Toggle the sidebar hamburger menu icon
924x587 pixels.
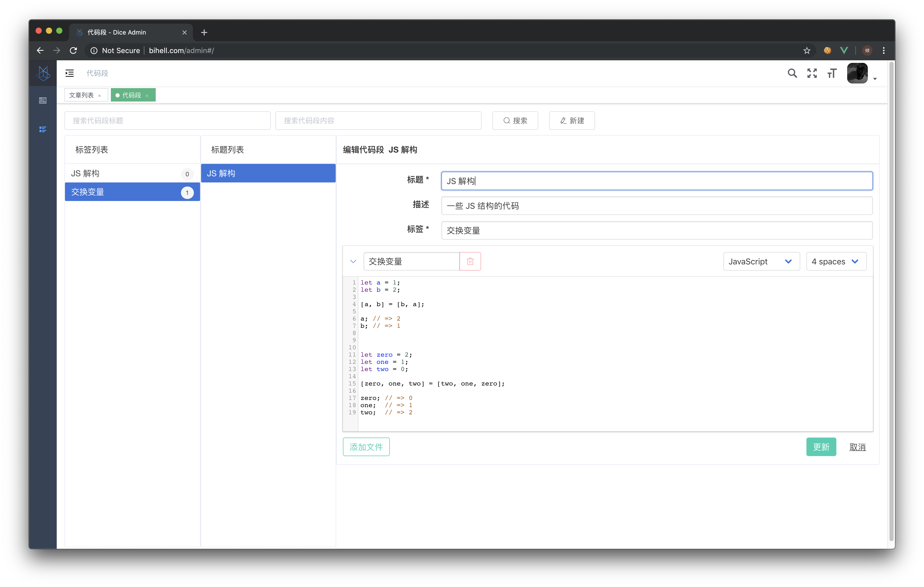pyautogui.click(x=69, y=73)
